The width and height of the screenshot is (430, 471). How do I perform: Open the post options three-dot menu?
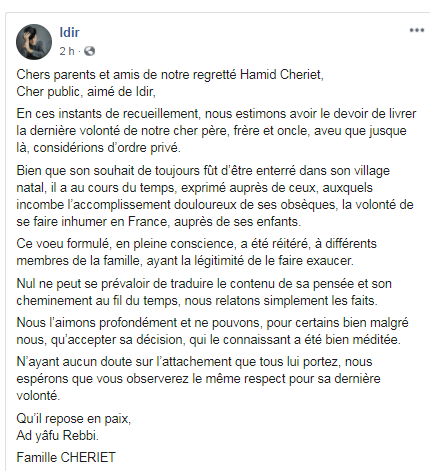[x=417, y=30]
